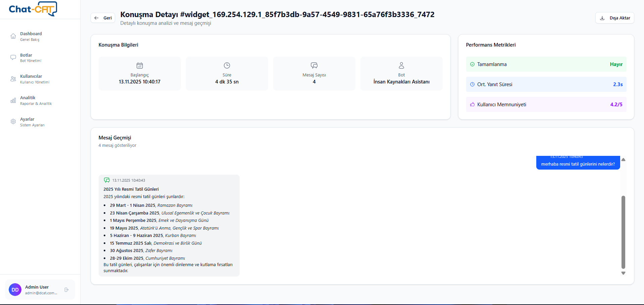Click the person icon above Bot

click(x=401, y=65)
